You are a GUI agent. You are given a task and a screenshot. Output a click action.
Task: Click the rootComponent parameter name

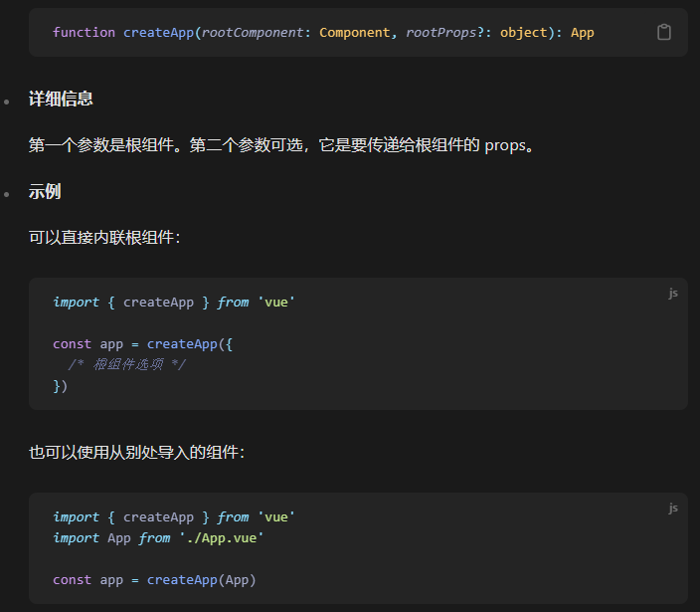coord(253,33)
